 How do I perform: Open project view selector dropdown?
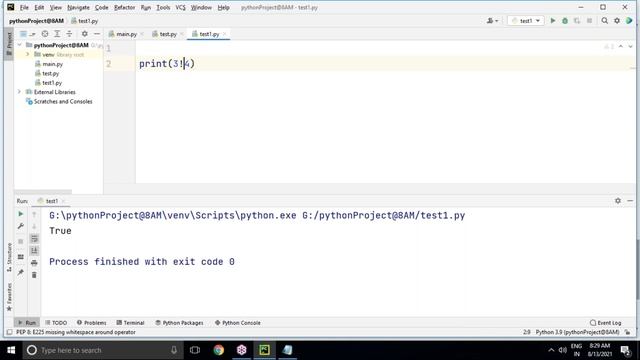[x=27, y=34]
